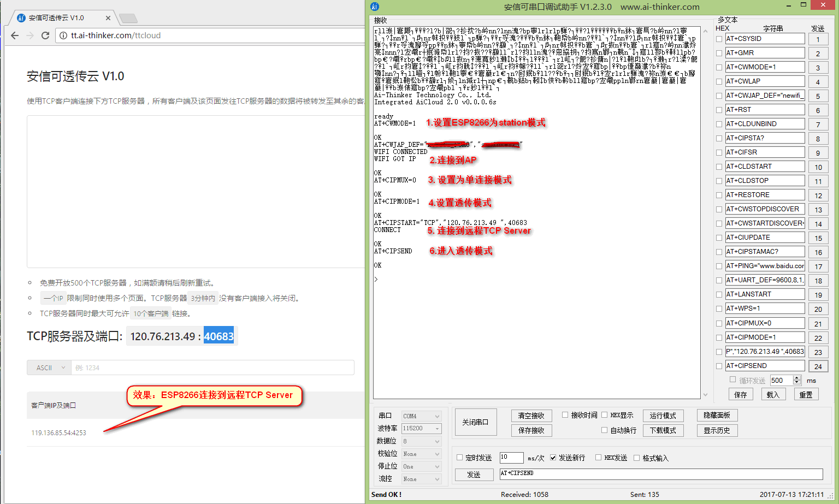Check HEX box for AT+CIPSEND row
This screenshot has width=839, height=504.
(719, 366)
